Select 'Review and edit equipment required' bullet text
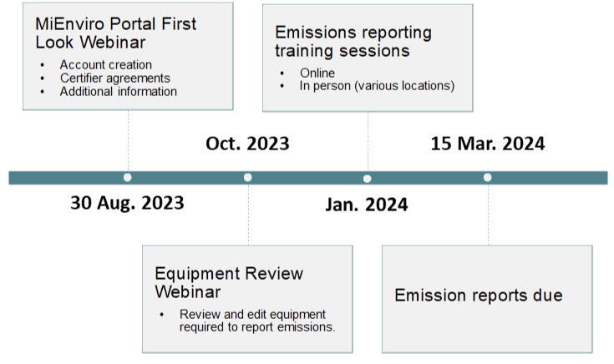Image resolution: width=614 pixels, height=364 pixels. point(257,321)
